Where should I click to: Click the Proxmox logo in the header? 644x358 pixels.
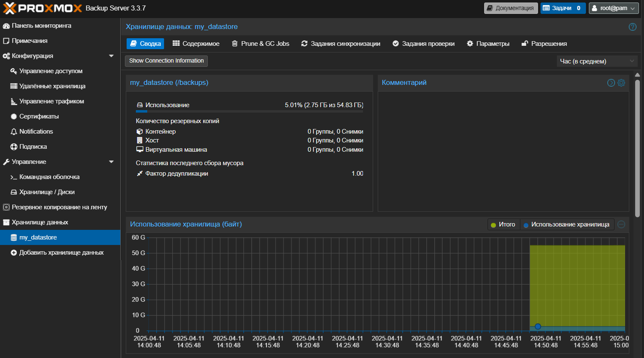[x=42, y=8]
